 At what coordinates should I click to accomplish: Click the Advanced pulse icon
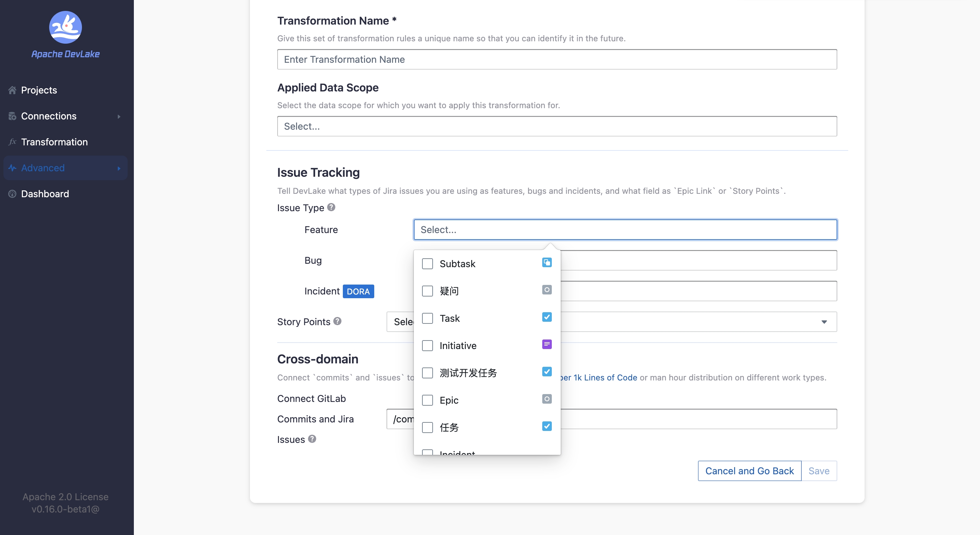[12, 168]
